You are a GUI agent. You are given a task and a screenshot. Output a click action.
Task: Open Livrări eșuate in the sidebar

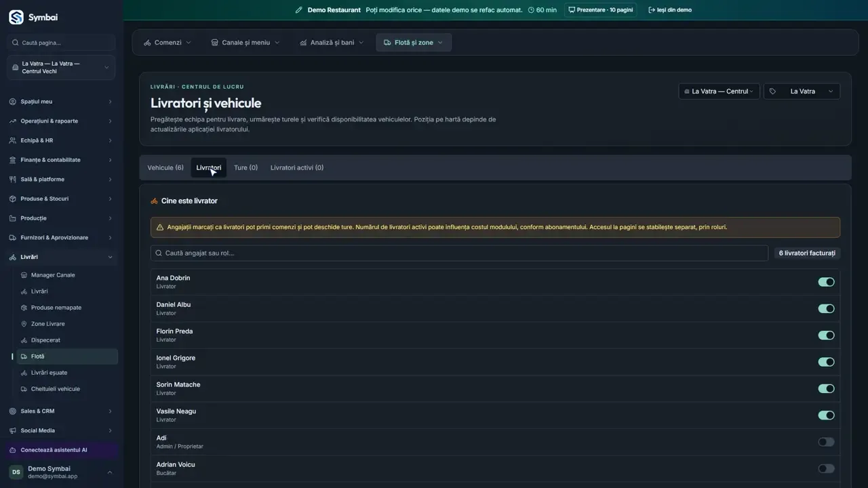(67, 373)
